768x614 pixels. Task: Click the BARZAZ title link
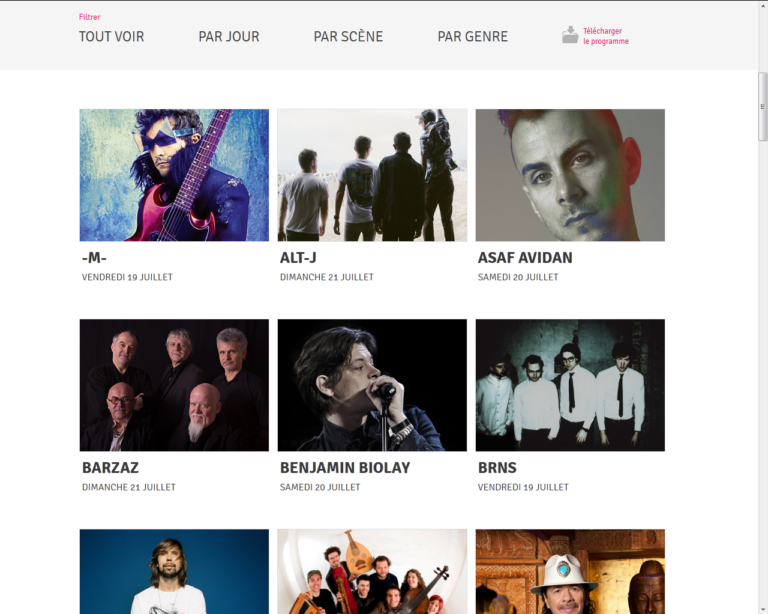(x=110, y=468)
